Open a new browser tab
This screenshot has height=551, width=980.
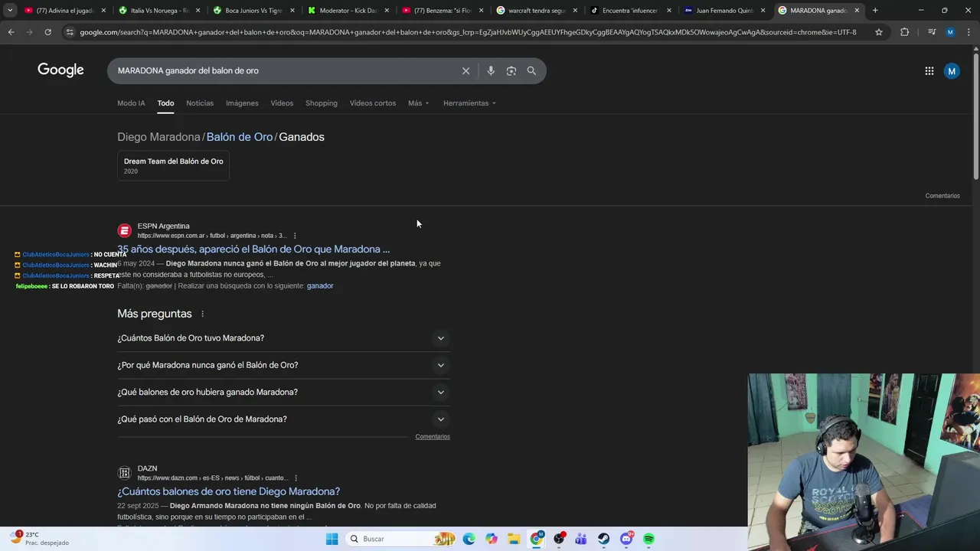pos(875,10)
